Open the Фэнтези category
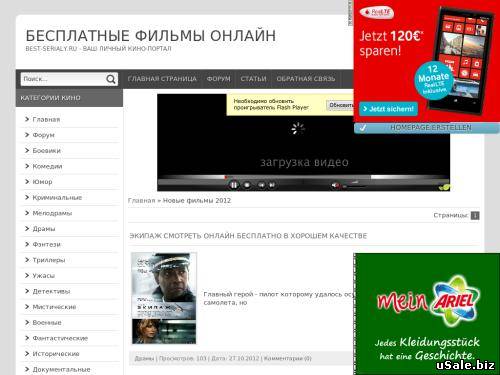 click(47, 245)
